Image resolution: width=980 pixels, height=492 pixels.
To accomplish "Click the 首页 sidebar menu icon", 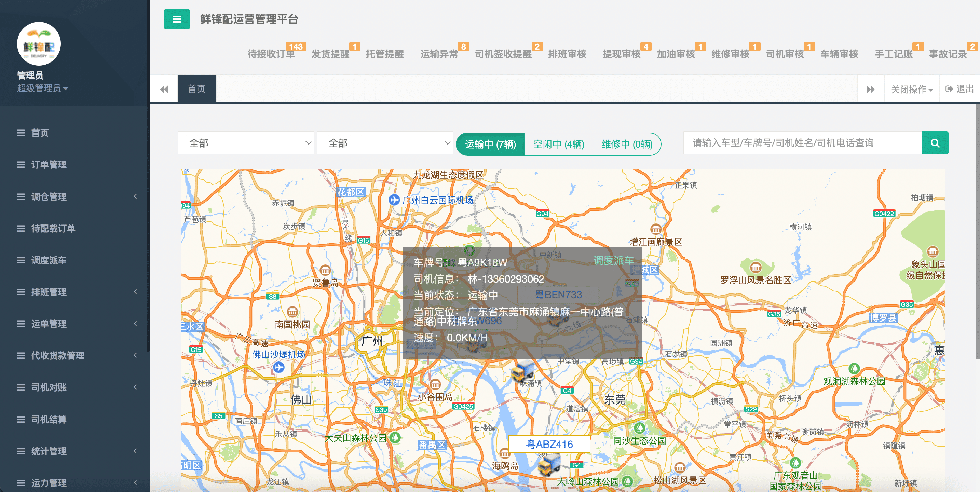I will (x=21, y=133).
